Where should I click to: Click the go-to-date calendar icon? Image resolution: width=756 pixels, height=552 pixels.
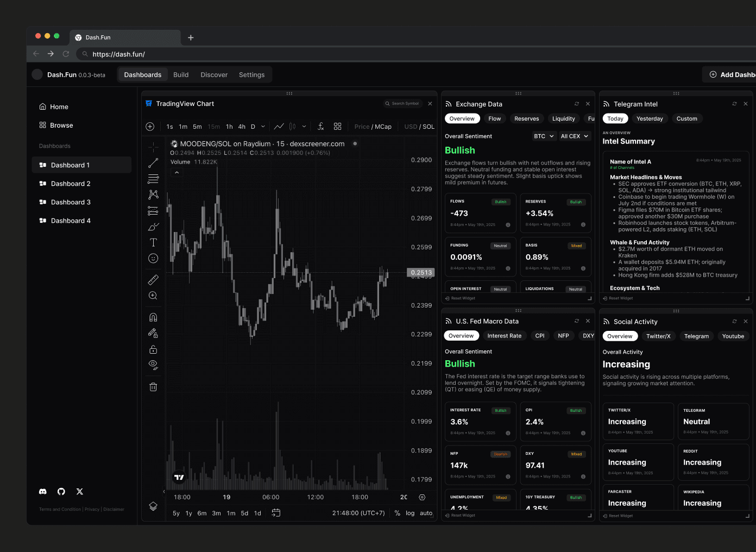point(276,513)
